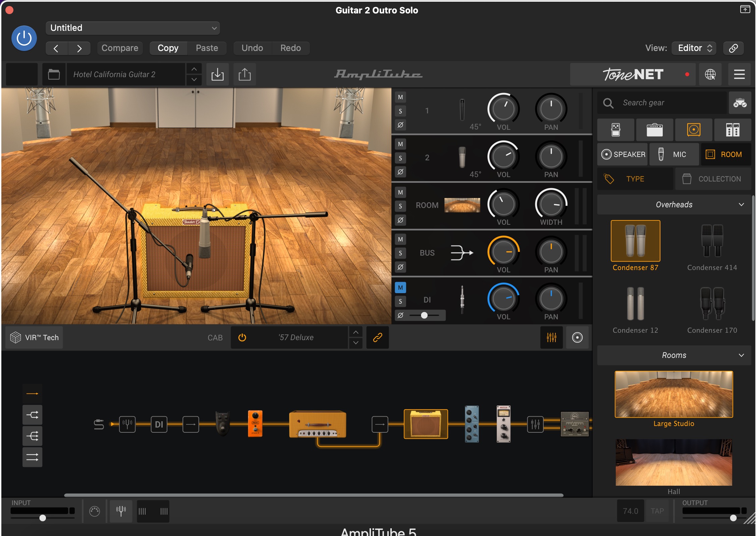Switch to the MIC tab
The image size is (756, 536).
click(x=674, y=154)
